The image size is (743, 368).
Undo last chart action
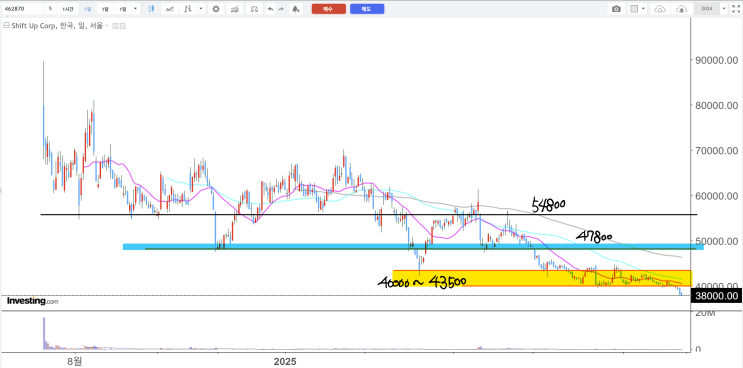(270, 9)
